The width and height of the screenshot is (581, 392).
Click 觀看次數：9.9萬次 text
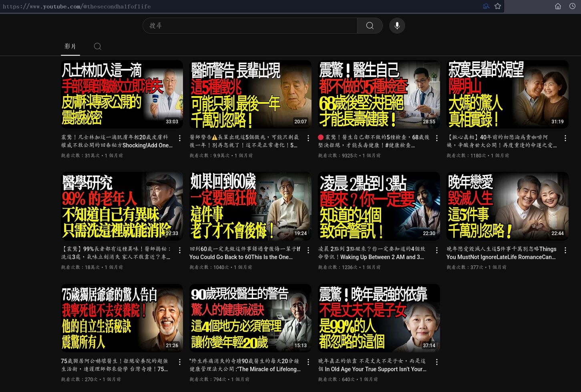[x=209, y=155]
